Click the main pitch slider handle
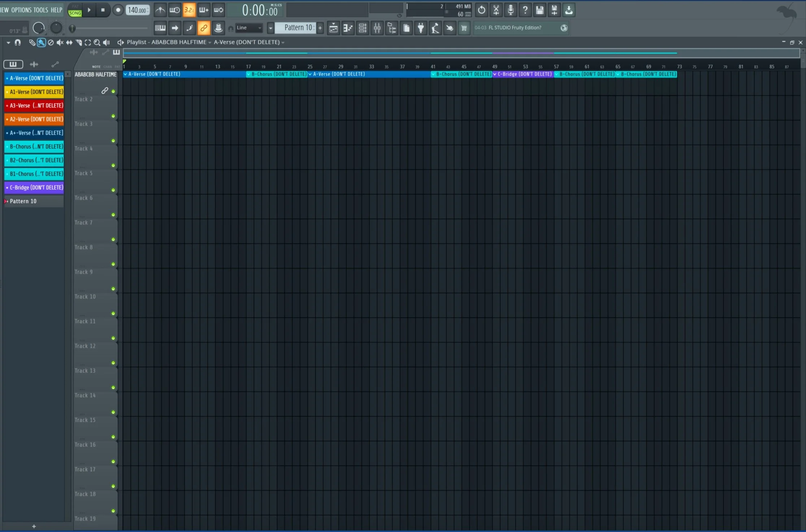This screenshot has width=806, height=532. 72,28
